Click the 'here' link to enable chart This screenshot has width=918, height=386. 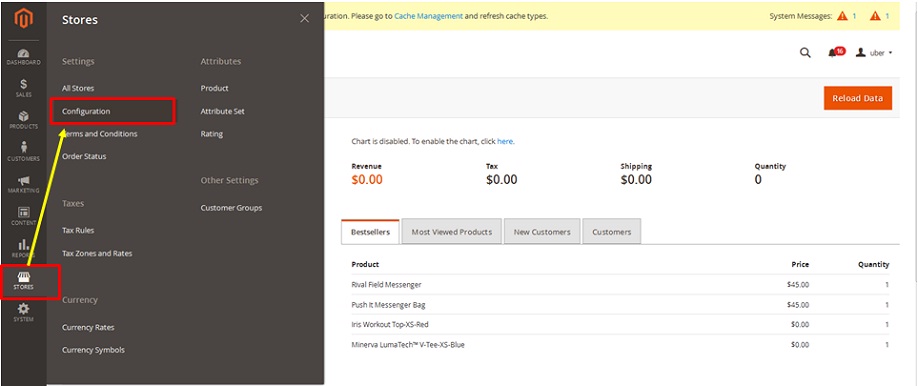coord(505,141)
